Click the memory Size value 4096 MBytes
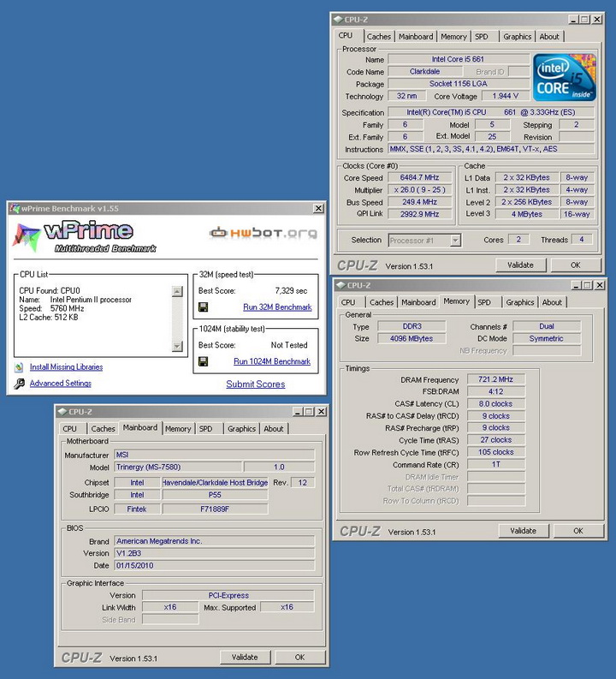 tap(412, 338)
